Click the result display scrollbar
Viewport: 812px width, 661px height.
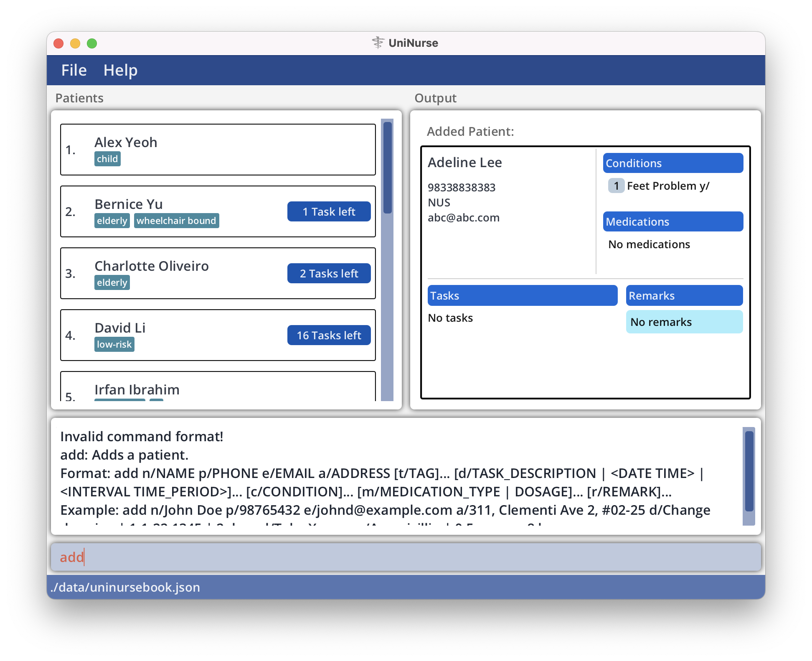coord(749,471)
